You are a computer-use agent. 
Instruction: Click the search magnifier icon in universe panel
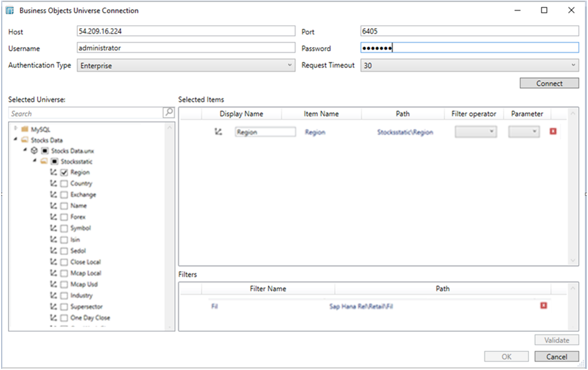(168, 112)
